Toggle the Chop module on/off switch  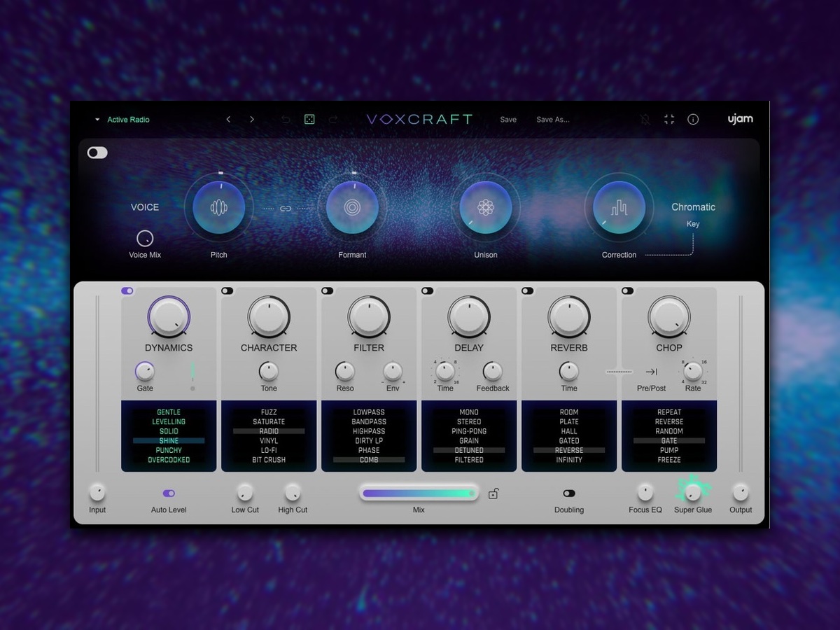[628, 290]
